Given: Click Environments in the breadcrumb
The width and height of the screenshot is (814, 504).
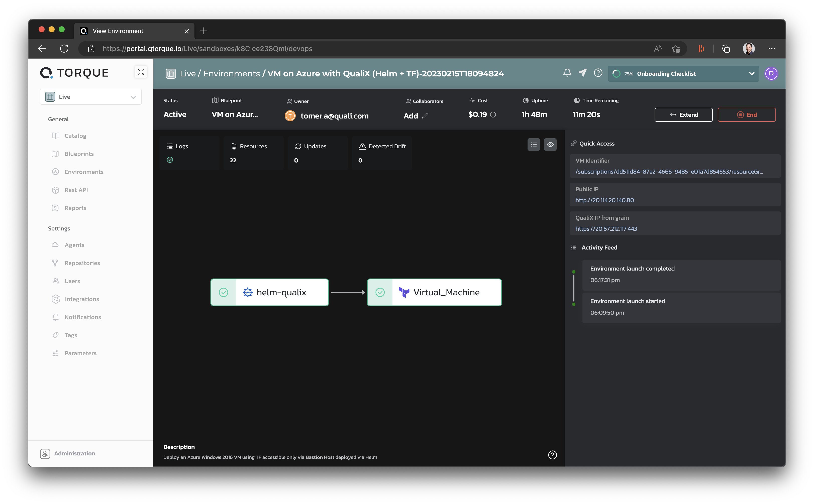Looking at the screenshot, I should [231, 74].
